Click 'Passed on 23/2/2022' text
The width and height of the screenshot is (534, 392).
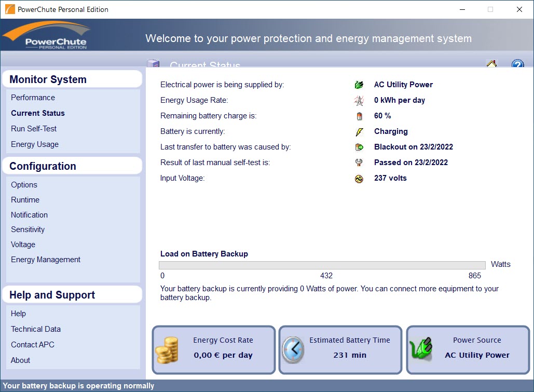(x=410, y=163)
